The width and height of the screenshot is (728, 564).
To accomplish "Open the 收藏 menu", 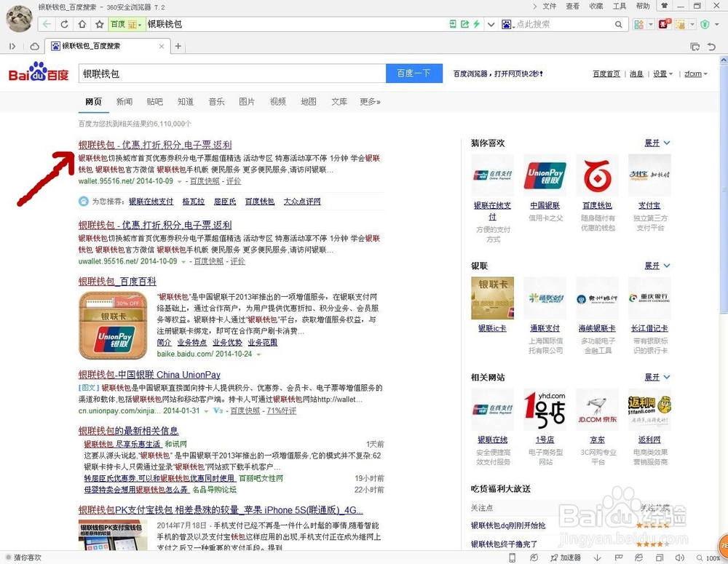I will [x=596, y=6].
